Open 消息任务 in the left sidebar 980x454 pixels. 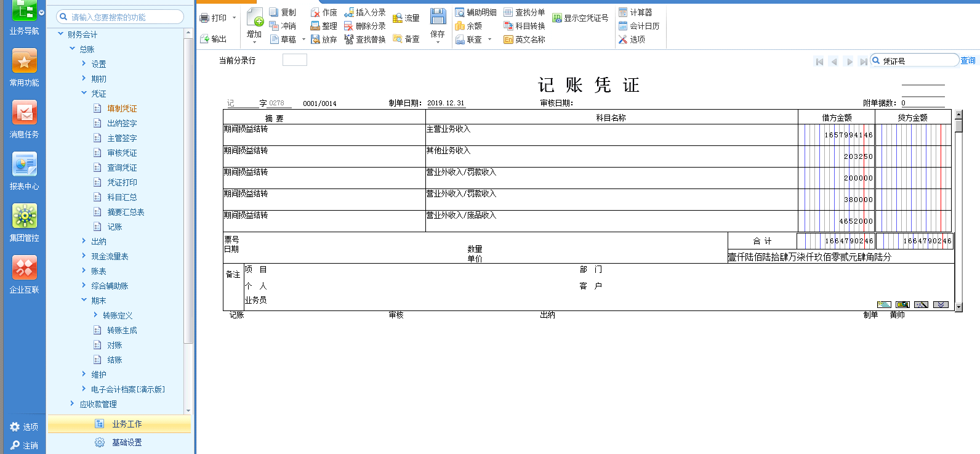[24, 119]
